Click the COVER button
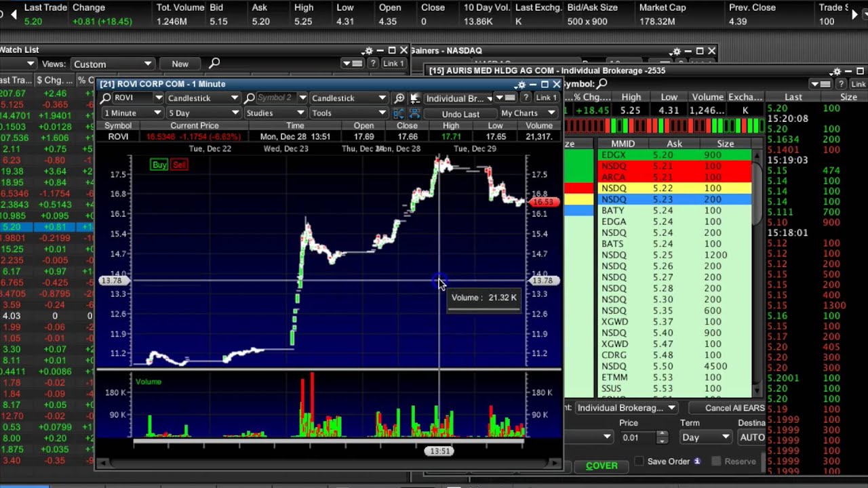Viewport: 868px width, 488px height. coord(601,466)
